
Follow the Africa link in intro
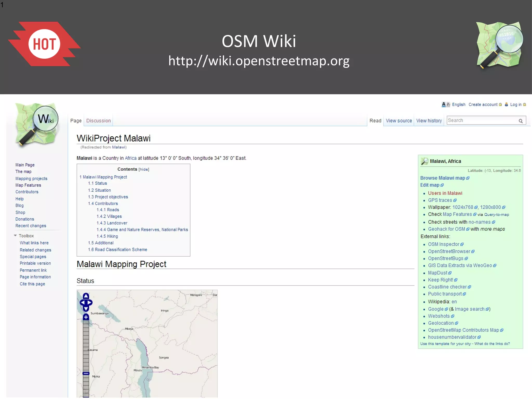pos(131,158)
